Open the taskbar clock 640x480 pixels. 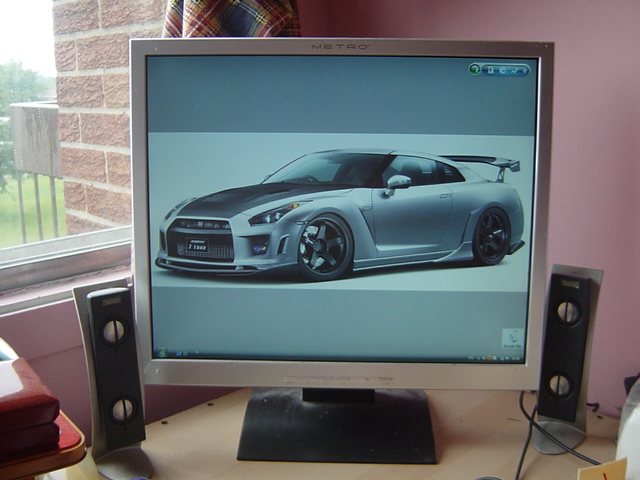tap(514, 357)
